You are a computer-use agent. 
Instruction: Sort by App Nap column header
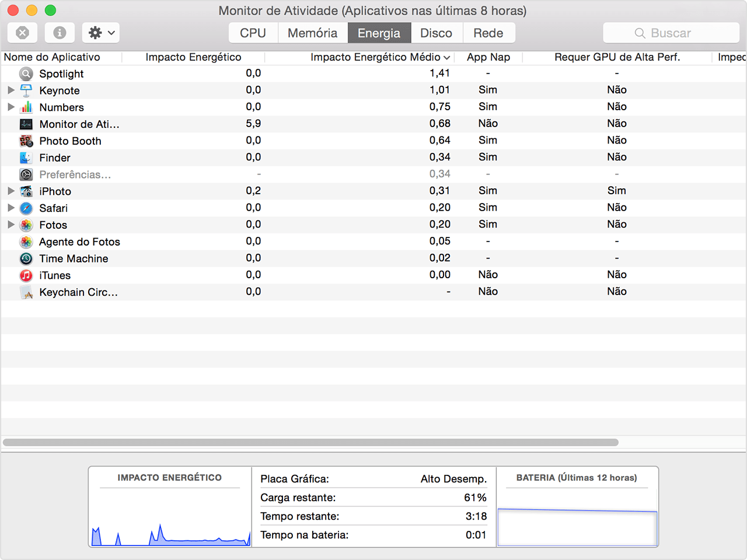(488, 57)
